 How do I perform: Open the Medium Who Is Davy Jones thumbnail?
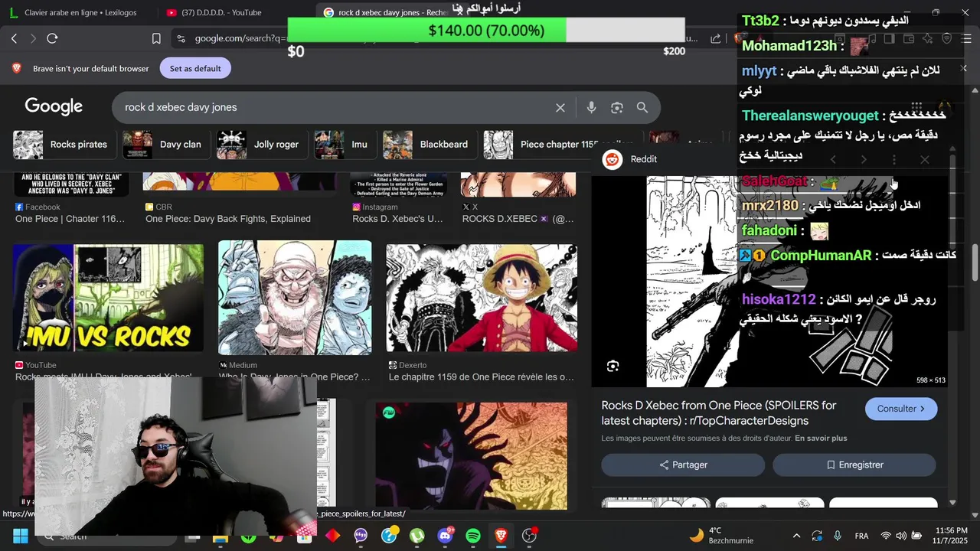(x=295, y=298)
